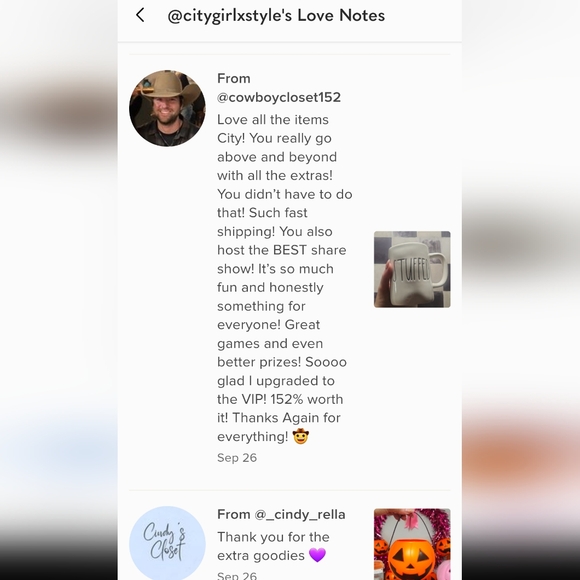Click the 'Thank you for the extra goodies' note
The height and width of the screenshot is (580, 580).
273,546
